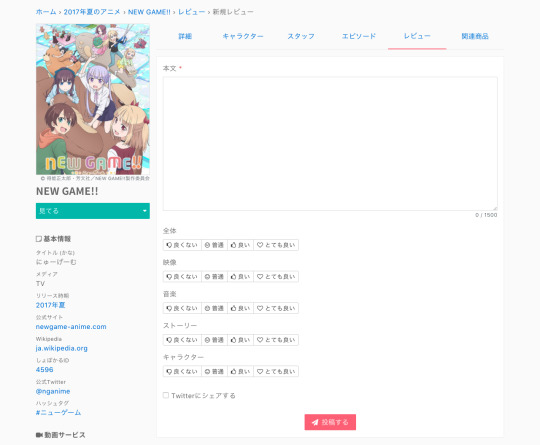
Task: Select 良くない rating for キャラクター
Action: [182, 371]
